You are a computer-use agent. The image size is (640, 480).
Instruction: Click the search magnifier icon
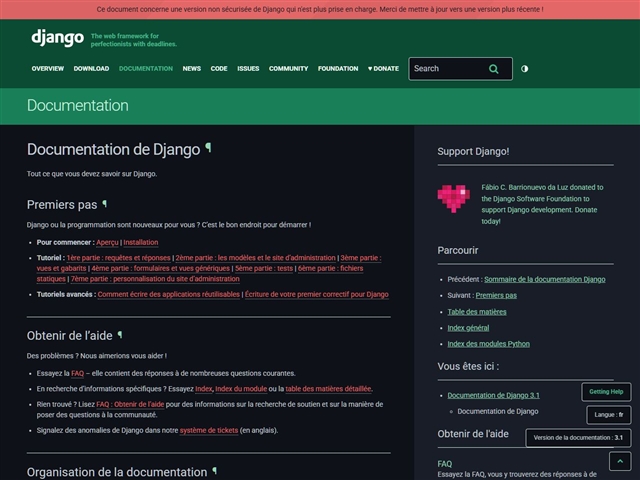coord(493,69)
